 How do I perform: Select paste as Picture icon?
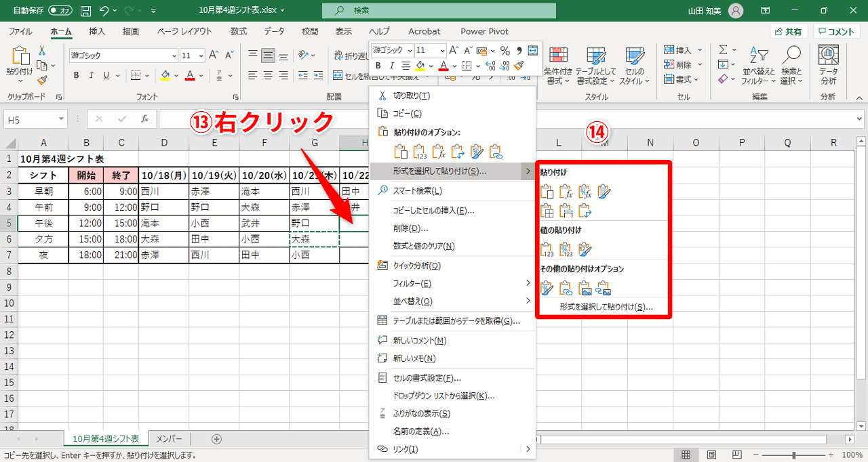(585, 287)
